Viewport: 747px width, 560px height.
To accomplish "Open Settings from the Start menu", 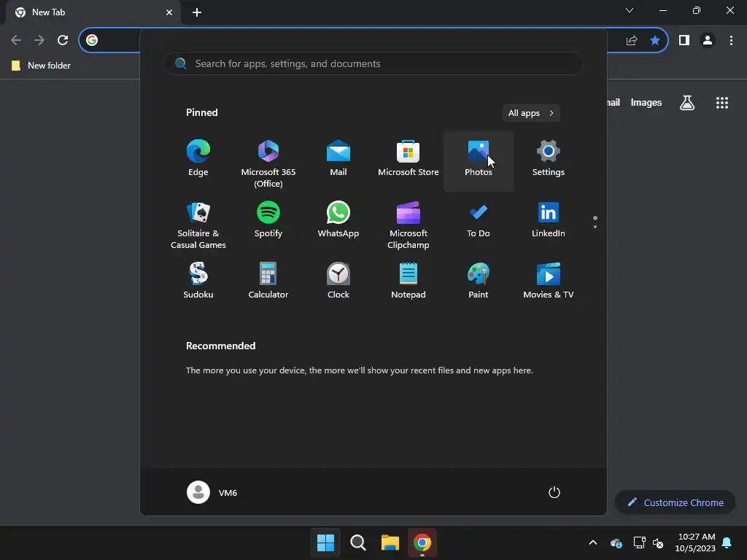I will [x=549, y=160].
